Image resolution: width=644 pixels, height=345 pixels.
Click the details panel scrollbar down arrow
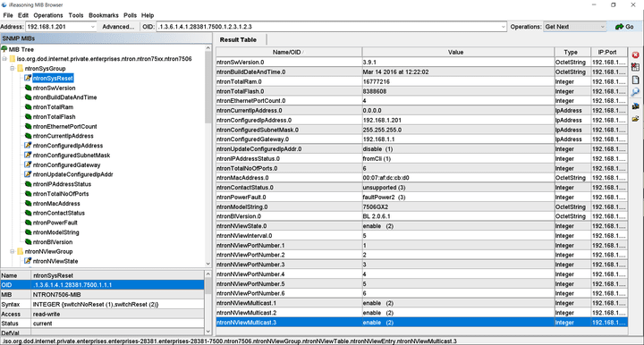(x=208, y=332)
